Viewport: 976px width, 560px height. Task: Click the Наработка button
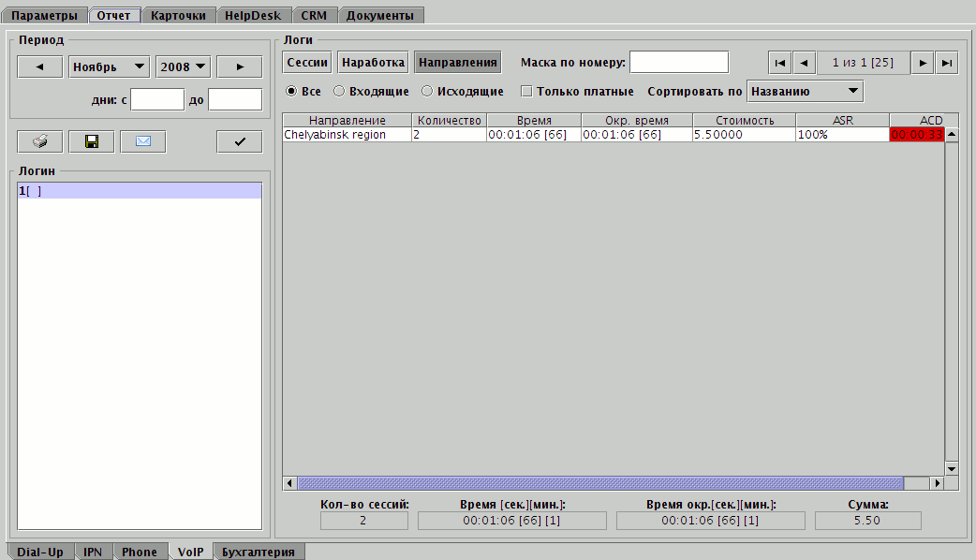[373, 63]
